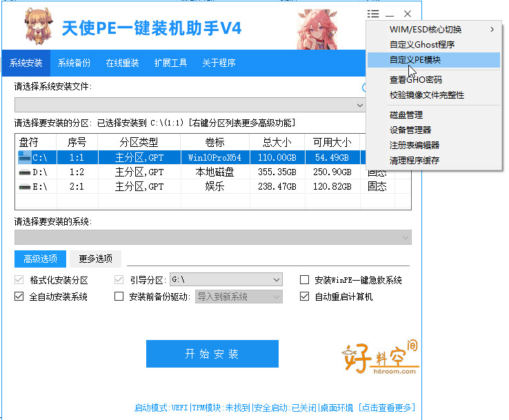This screenshot has width=509, height=420.
Task: Click partition index 2:1 cell
Action: click(77, 187)
